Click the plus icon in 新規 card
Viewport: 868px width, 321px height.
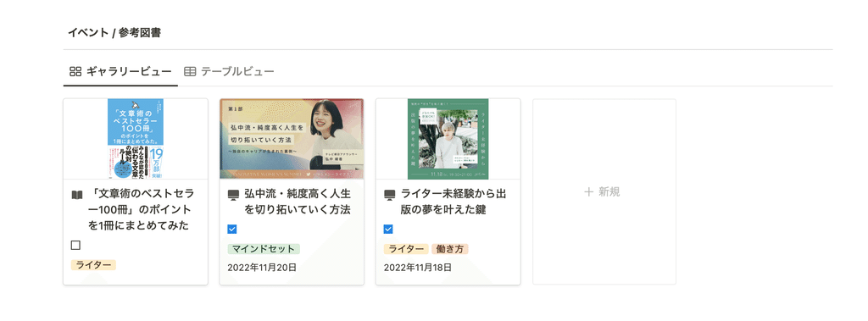click(589, 192)
